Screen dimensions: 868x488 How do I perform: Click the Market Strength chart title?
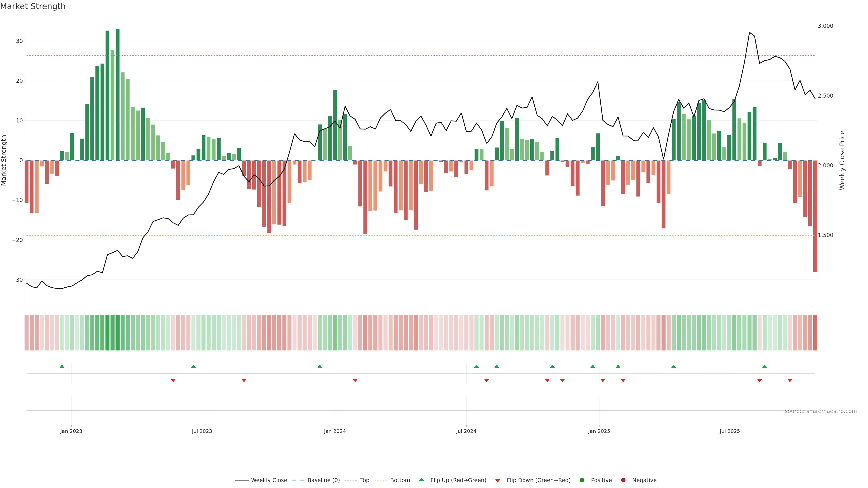33,6
